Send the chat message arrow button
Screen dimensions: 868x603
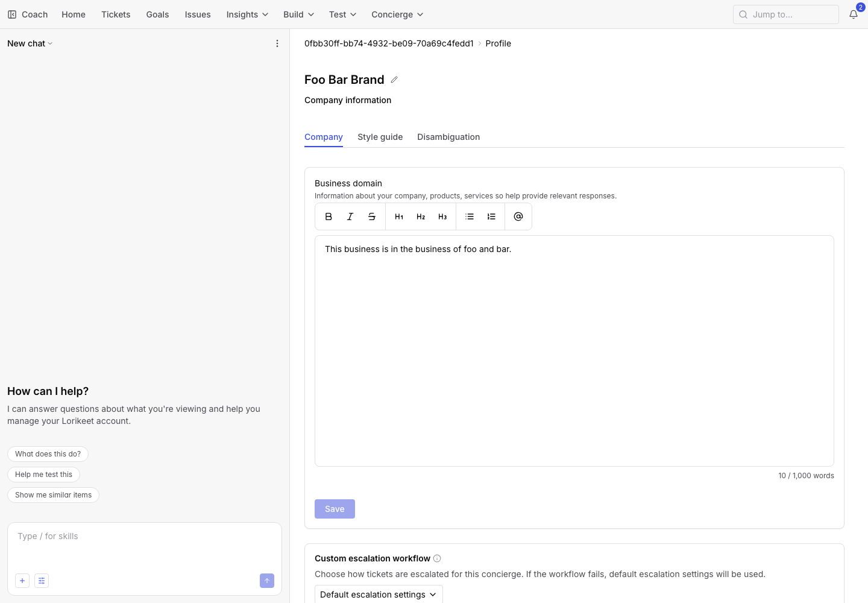[267, 581]
